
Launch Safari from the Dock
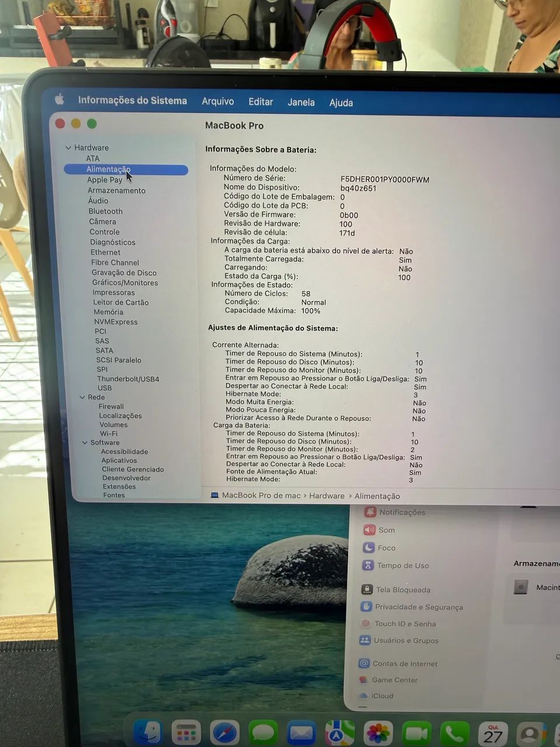[x=225, y=733]
